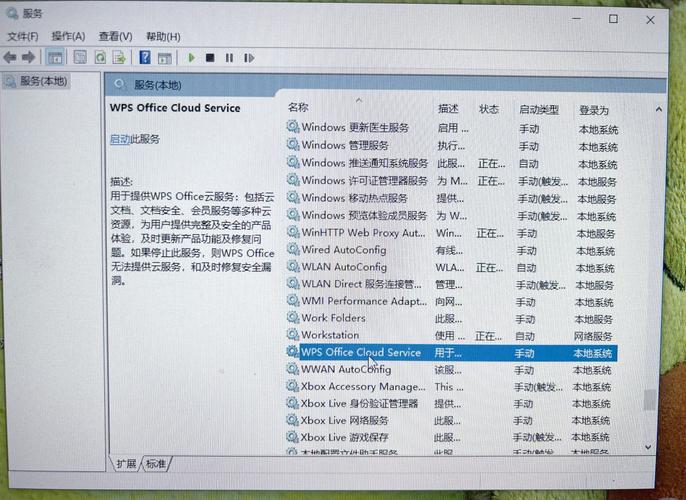
Task: Click 网络服务 login cell of Workstation
Action: (593, 336)
